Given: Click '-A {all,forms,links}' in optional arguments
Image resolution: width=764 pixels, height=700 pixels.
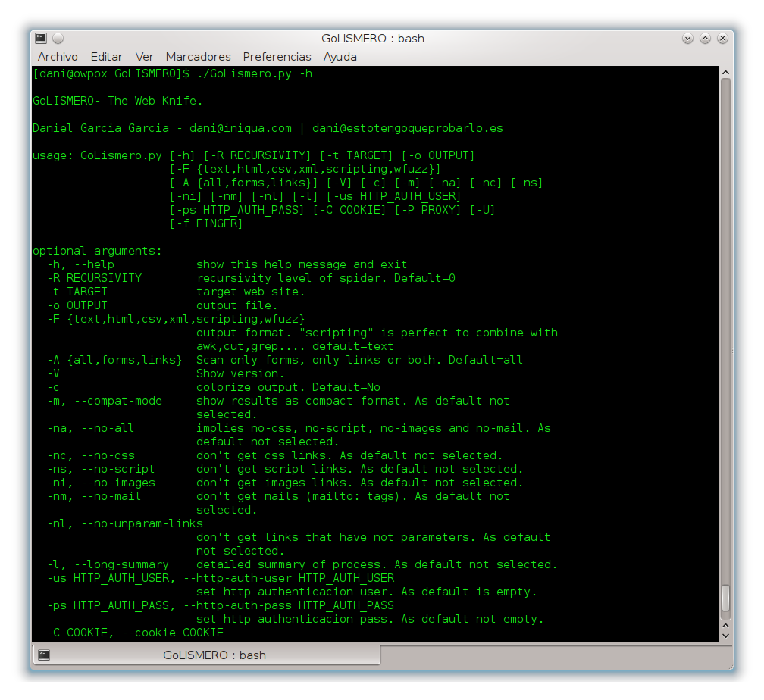Looking at the screenshot, I should tap(114, 360).
